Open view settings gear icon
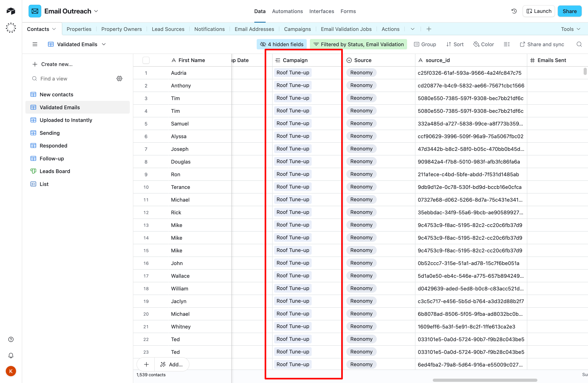 tap(119, 79)
